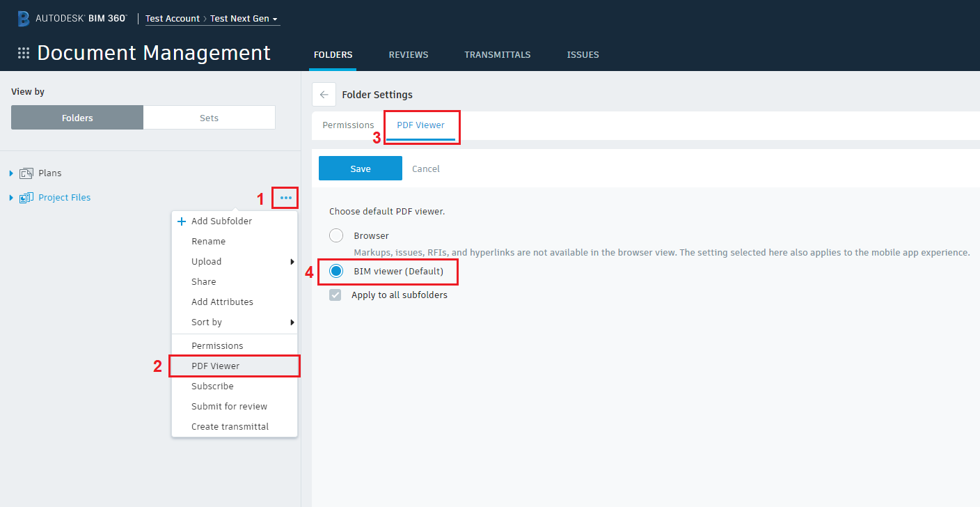The height and width of the screenshot is (507, 980).
Task: Click the Autodesk BIM 360 logo icon
Action: 23,19
